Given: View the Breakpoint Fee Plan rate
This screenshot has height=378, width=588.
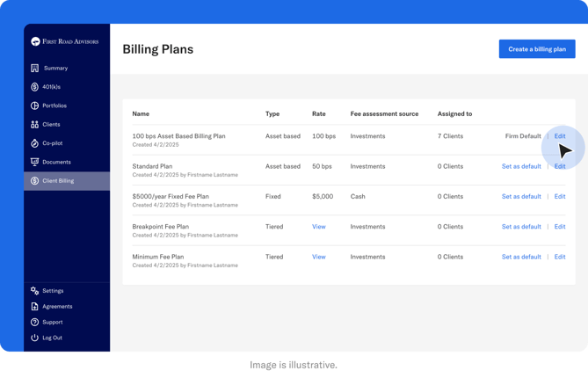Looking at the screenshot, I should point(319,227).
